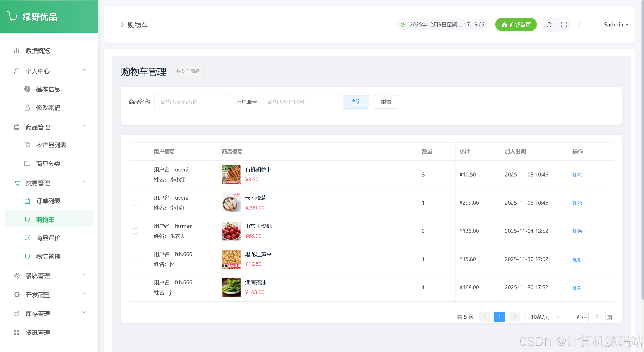The height and width of the screenshot is (352, 644).
Task: Check the select-all header checkbox
Action: click(x=135, y=152)
